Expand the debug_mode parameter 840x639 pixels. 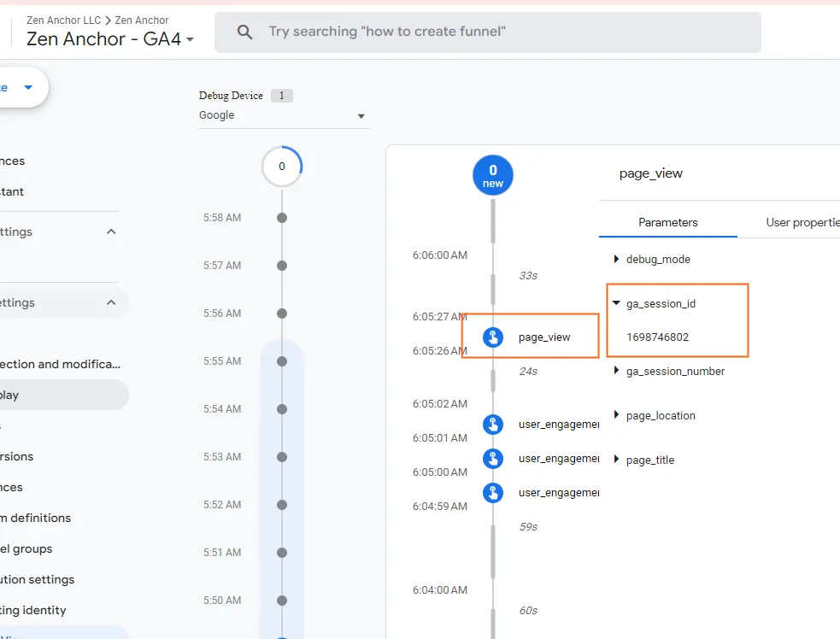pyautogui.click(x=616, y=259)
